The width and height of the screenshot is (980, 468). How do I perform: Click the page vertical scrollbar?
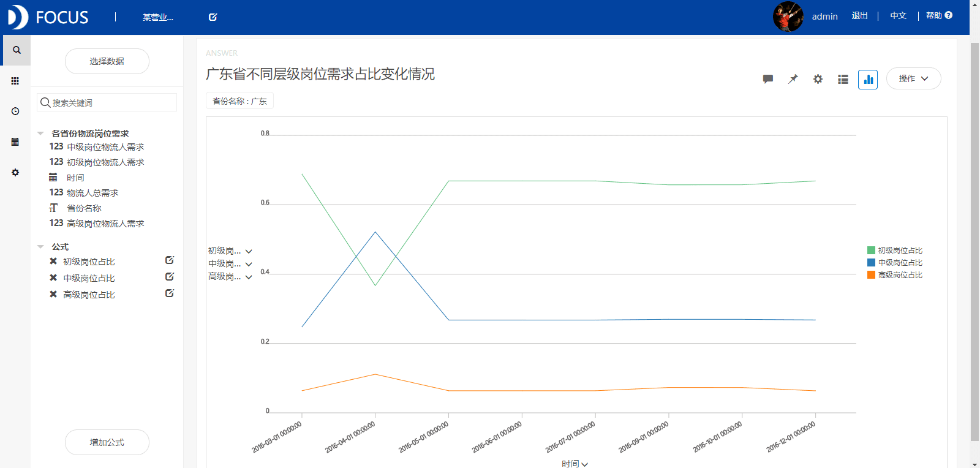click(974, 241)
